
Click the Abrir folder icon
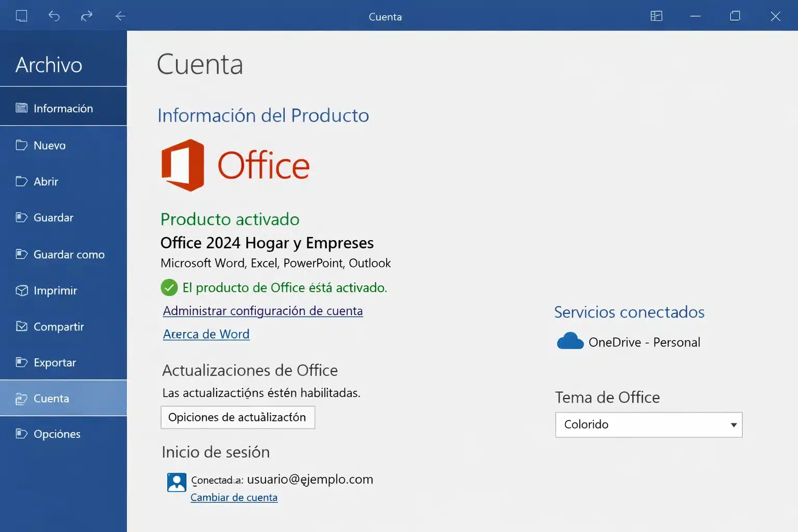coord(21,181)
